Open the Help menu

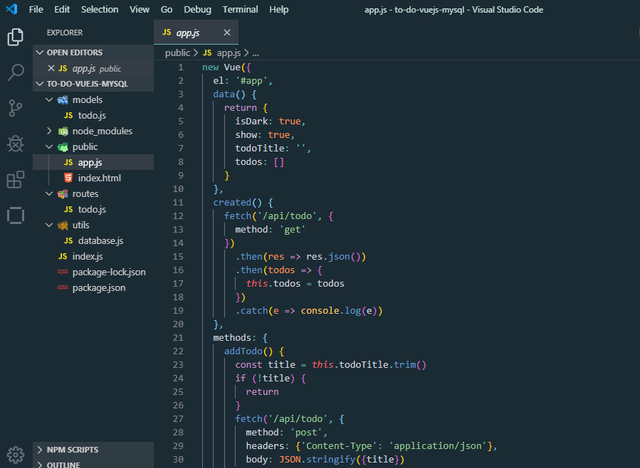[x=279, y=9]
